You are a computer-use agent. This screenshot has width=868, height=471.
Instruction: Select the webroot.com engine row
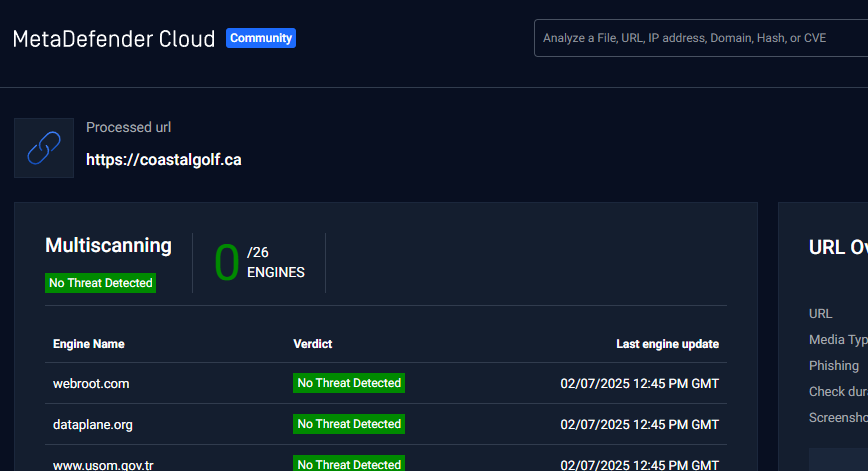386,383
